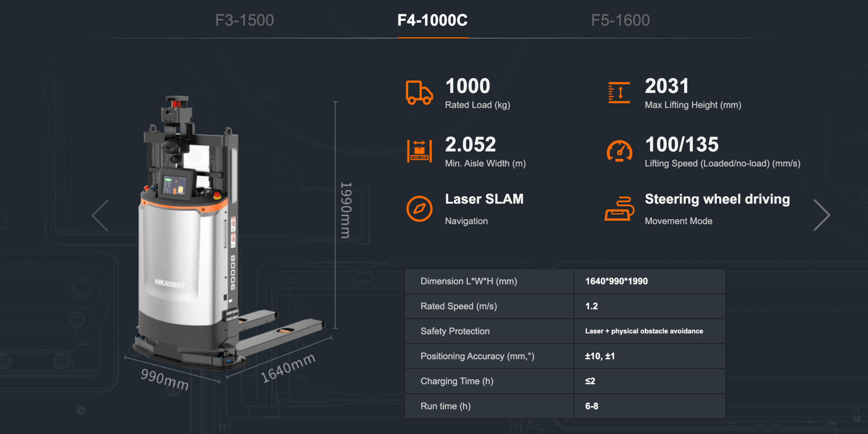This screenshot has height=434, width=868.
Task: Go to next product with right arrow
Action: (822, 215)
